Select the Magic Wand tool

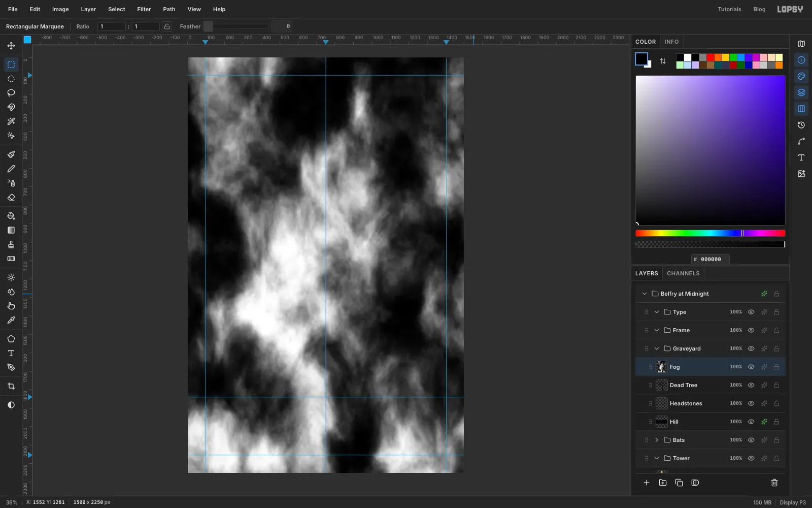[11, 121]
